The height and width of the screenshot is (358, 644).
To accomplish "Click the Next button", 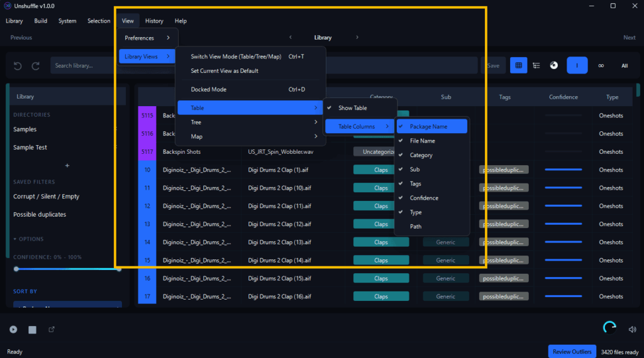I will 629,37.
